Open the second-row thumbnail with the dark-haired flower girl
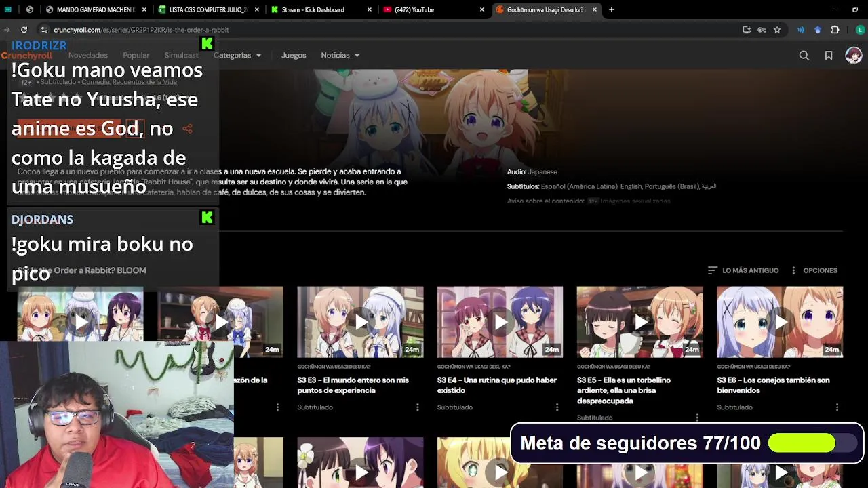 (360, 462)
